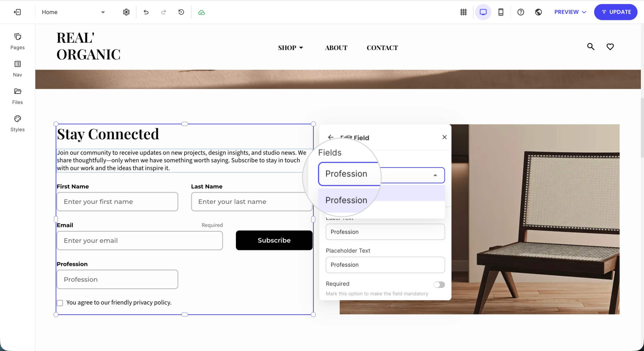Click the chair image
This screenshot has height=351, width=644.
[x=535, y=219]
